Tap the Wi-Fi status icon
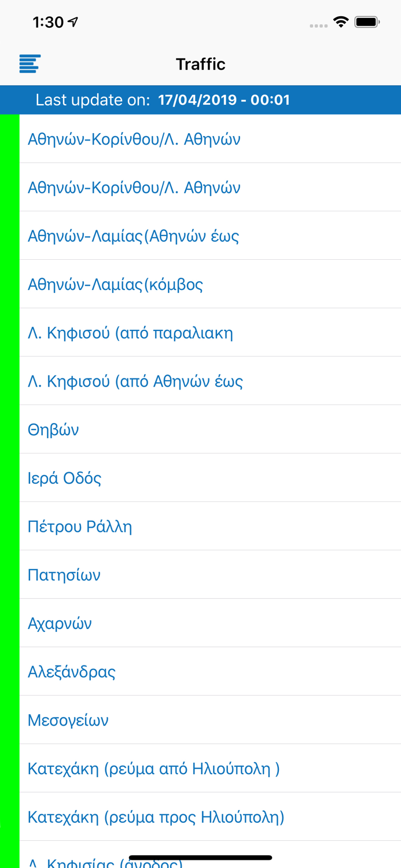Viewport: 401px width, 868px height. (341, 22)
